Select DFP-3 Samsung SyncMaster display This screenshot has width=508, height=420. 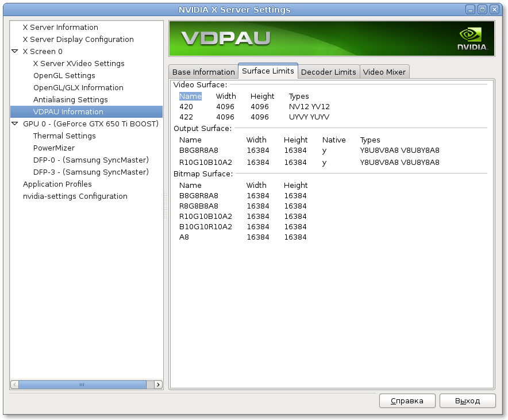pyautogui.click(x=91, y=172)
